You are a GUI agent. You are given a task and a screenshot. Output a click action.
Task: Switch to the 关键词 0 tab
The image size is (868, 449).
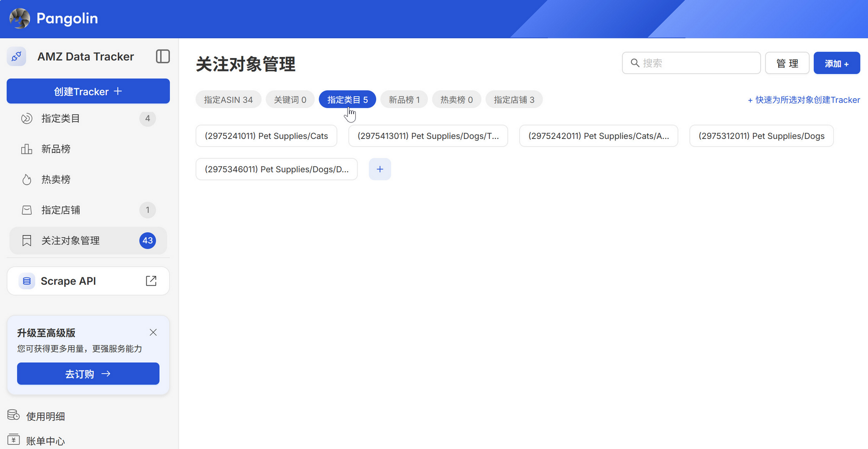click(x=290, y=100)
